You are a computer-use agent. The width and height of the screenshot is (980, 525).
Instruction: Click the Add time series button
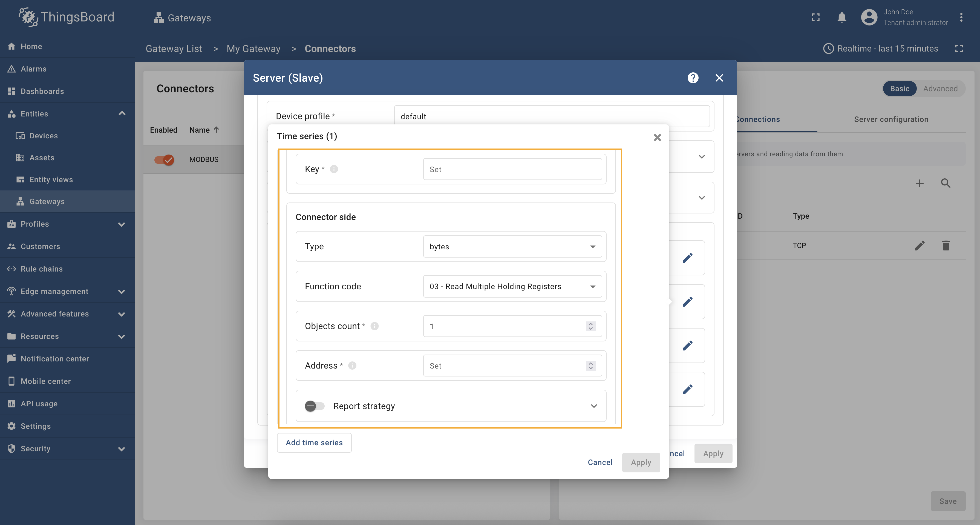point(314,442)
